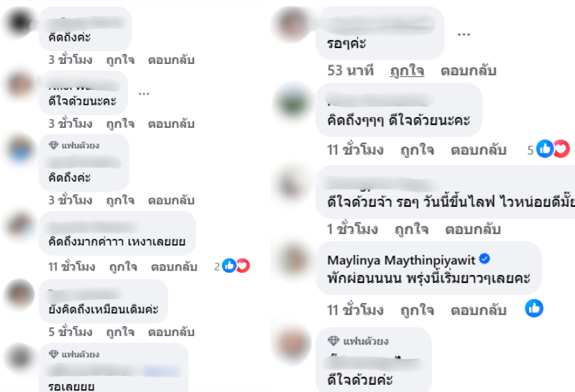Open more options for ดีใจด้วยนะคะ comment
This screenshot has height=392, width=575.
[144, 94]
